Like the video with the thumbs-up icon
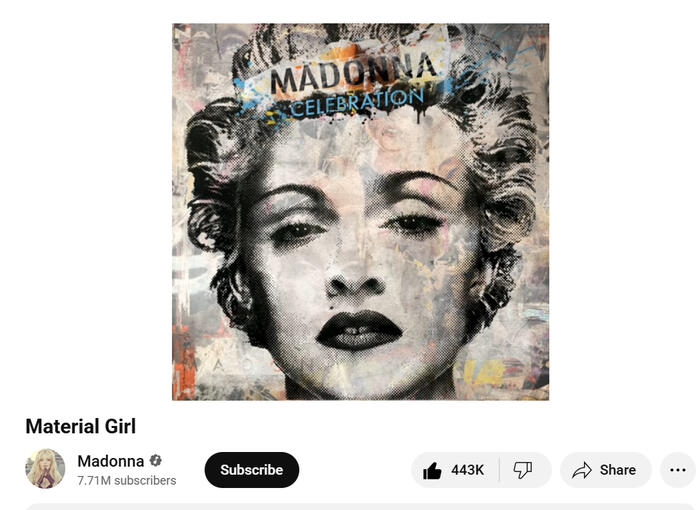The height and width of the screenshot is (510, 700). point(432,470)
